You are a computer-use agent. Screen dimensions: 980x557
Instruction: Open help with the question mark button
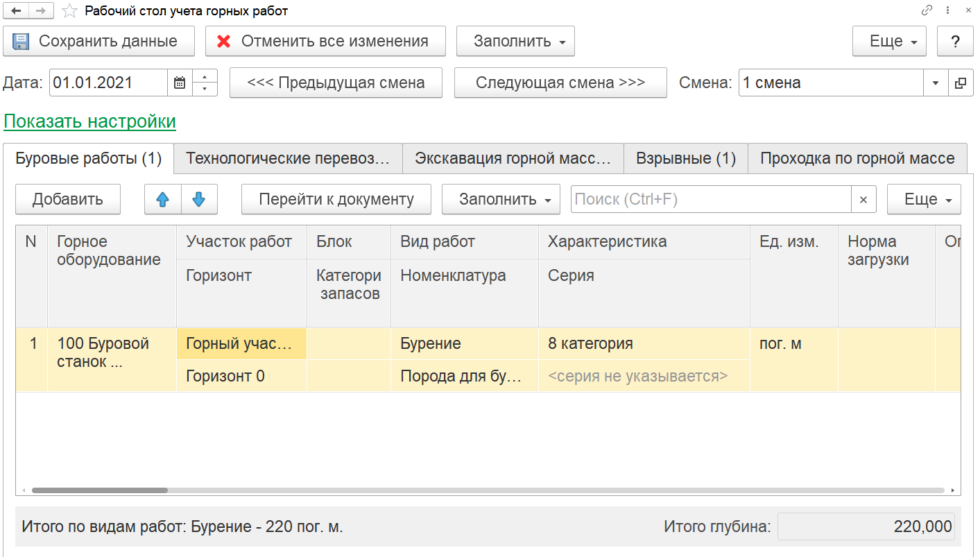955,41
